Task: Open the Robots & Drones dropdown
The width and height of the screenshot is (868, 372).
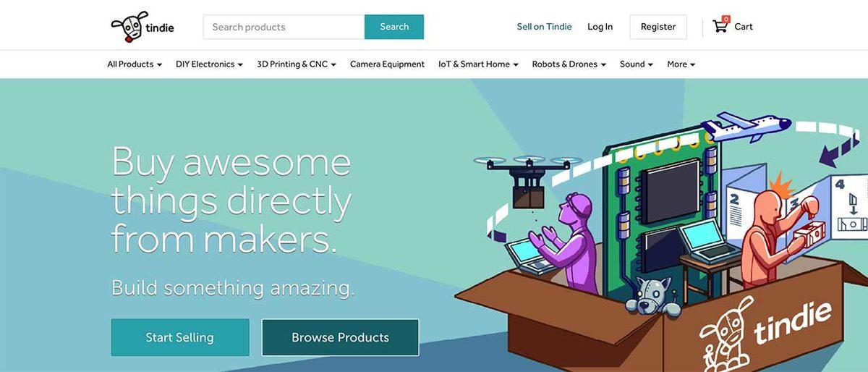Action: click(x=569, y=64)
